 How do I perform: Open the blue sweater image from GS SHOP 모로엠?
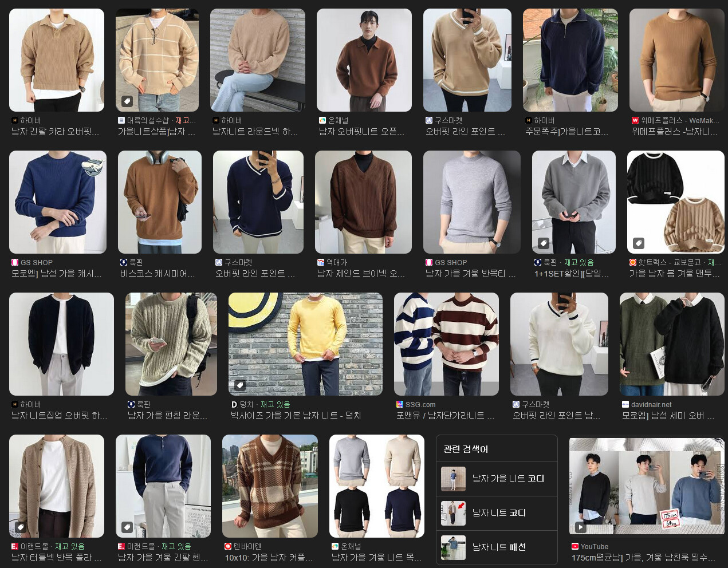click(x=58, y=202)
